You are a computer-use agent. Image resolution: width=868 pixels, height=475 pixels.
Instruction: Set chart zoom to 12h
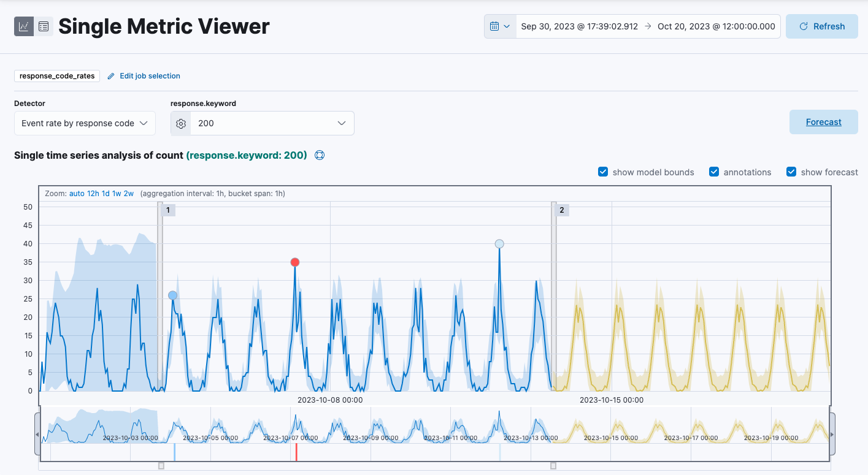click(93, 194)
